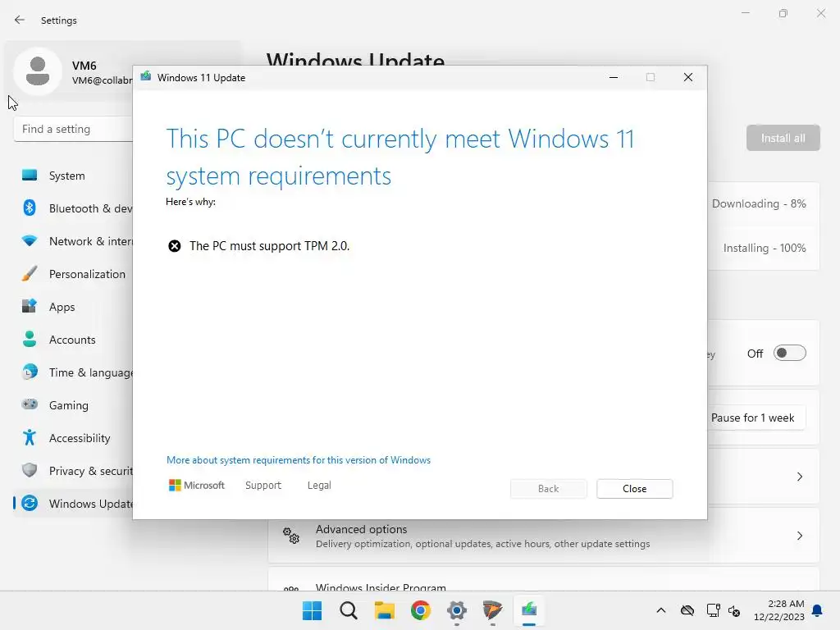
Task: Click the Close button in update dialog
Action: (x=634, y=489)
